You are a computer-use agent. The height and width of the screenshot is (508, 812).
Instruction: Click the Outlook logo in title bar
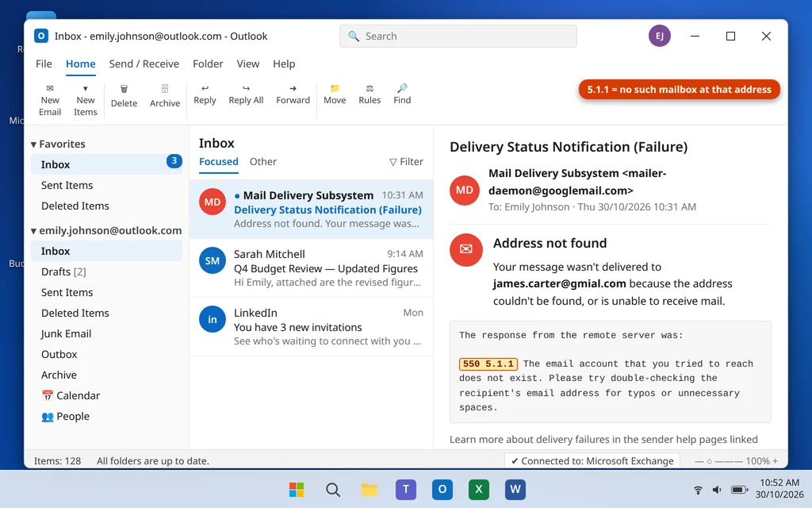pyautogui.click(x=41, y=36)
